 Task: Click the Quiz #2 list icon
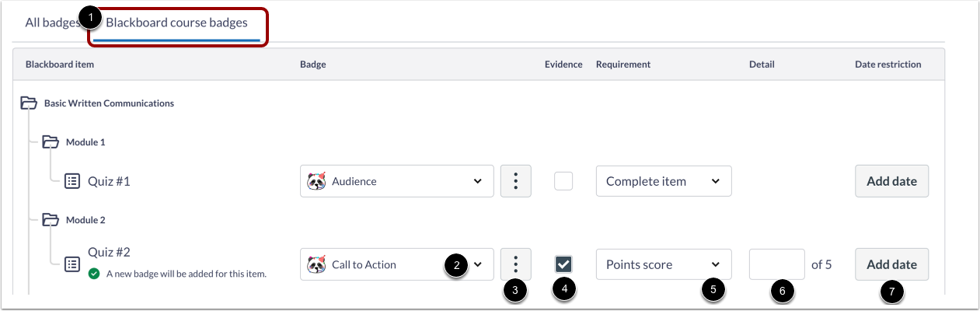pos(71,264)
